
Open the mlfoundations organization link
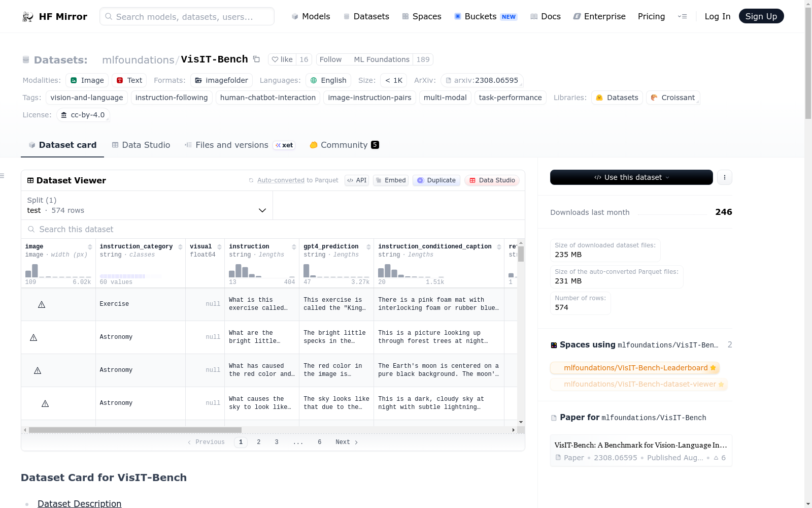pos(138,60)
